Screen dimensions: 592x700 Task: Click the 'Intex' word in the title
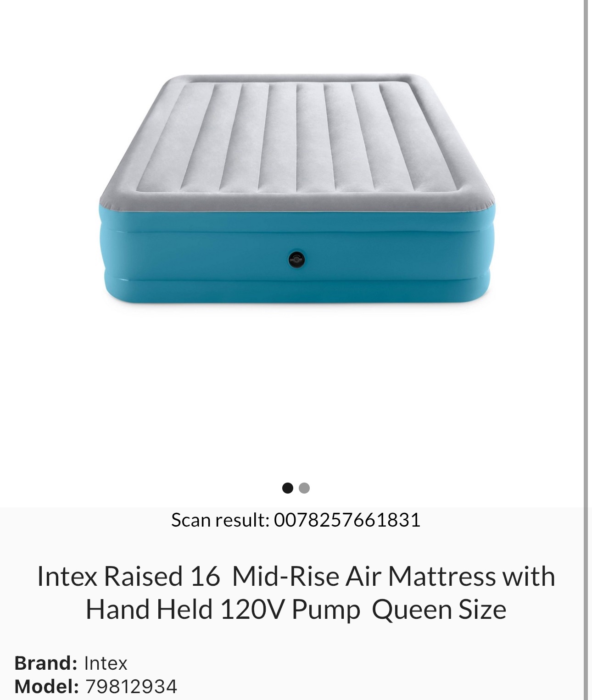pos(67,576)
